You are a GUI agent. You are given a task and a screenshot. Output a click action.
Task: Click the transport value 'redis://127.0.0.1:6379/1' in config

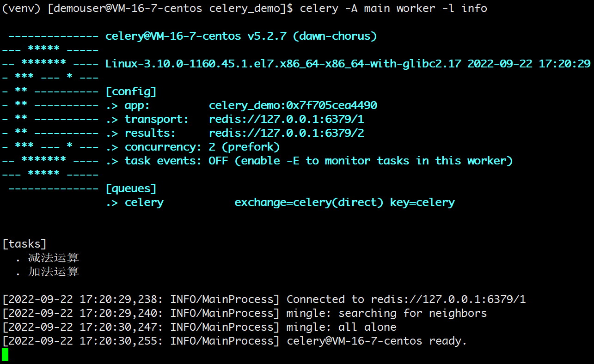pos(287,119)
